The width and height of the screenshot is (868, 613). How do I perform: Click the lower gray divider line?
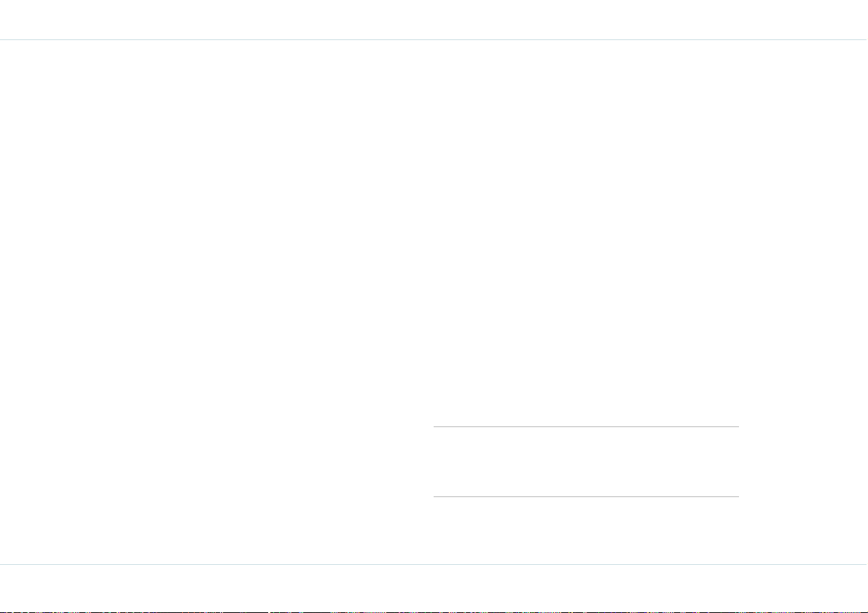[x=586, y=496]
